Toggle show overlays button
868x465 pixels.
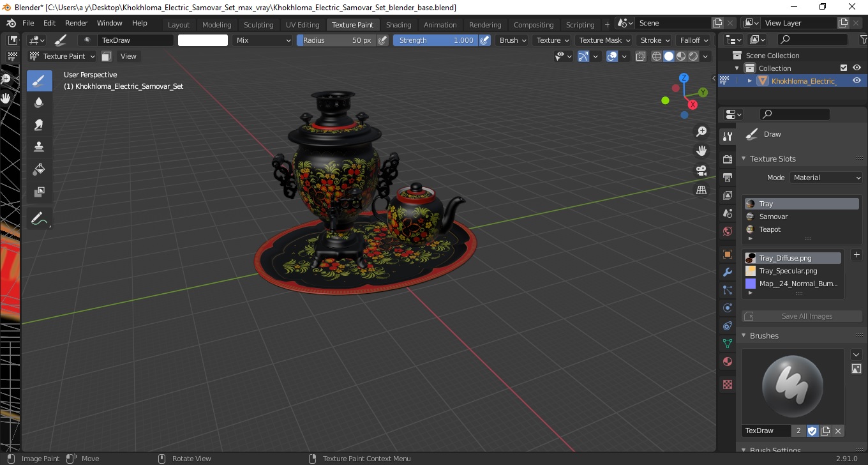point(612,56)
